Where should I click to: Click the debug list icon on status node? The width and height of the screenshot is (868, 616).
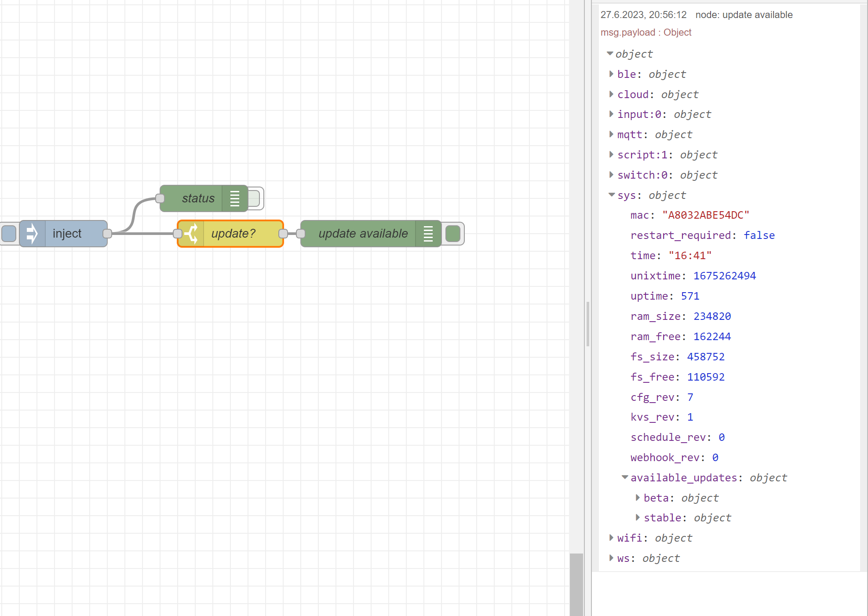pyautogui.click(x=235, y=198)
